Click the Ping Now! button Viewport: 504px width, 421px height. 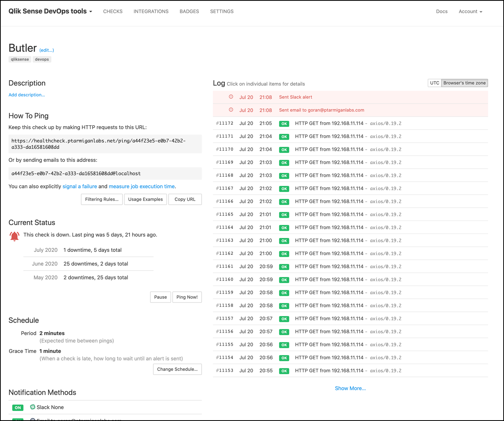click(187, 297)
